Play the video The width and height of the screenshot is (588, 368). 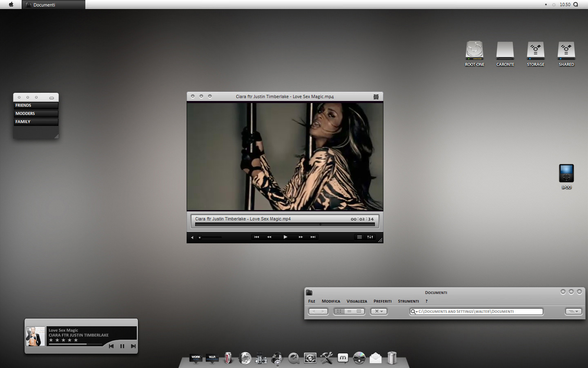285,237
